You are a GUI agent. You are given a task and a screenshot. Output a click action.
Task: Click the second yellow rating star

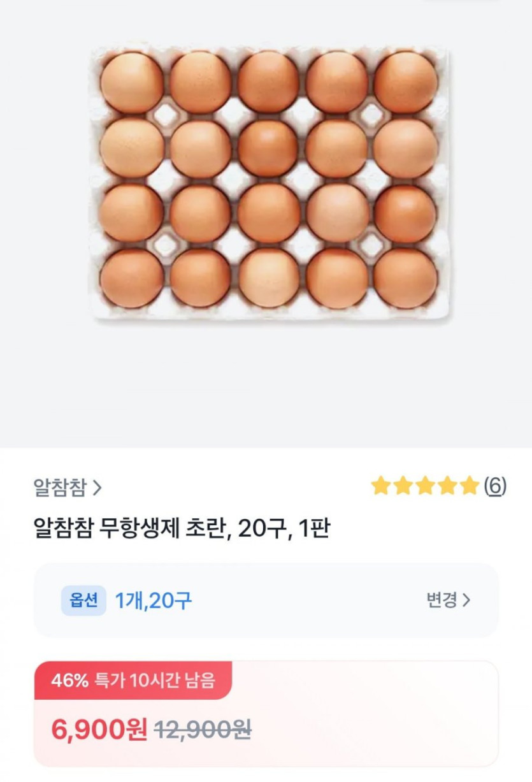[x=403, y=486]
